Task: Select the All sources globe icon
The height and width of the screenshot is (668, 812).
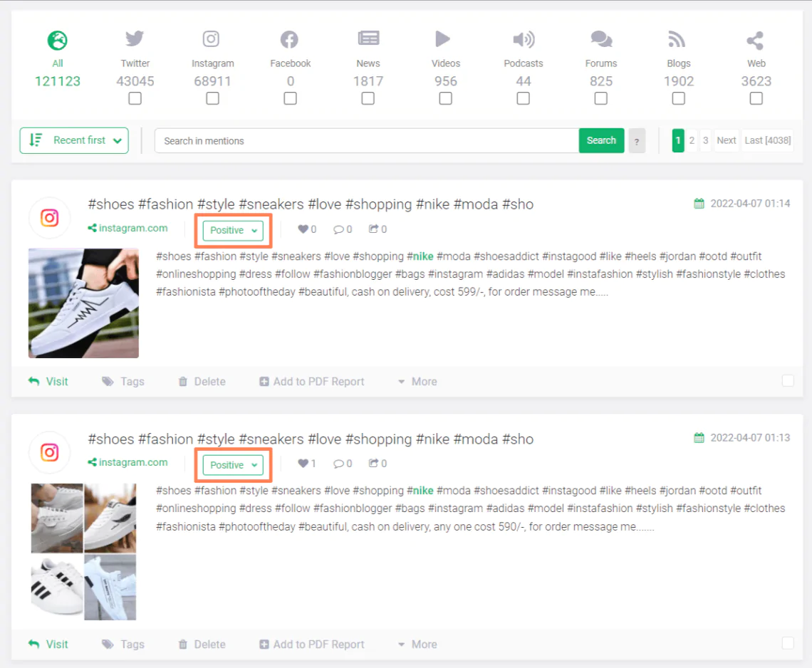Action: tap(58, 40)
